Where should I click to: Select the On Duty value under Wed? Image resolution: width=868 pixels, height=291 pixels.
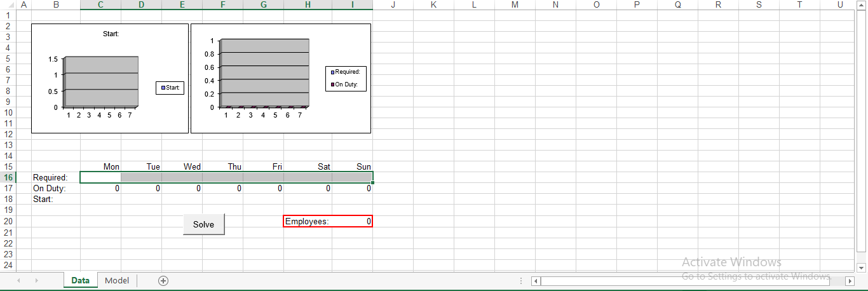click(182, 188)
